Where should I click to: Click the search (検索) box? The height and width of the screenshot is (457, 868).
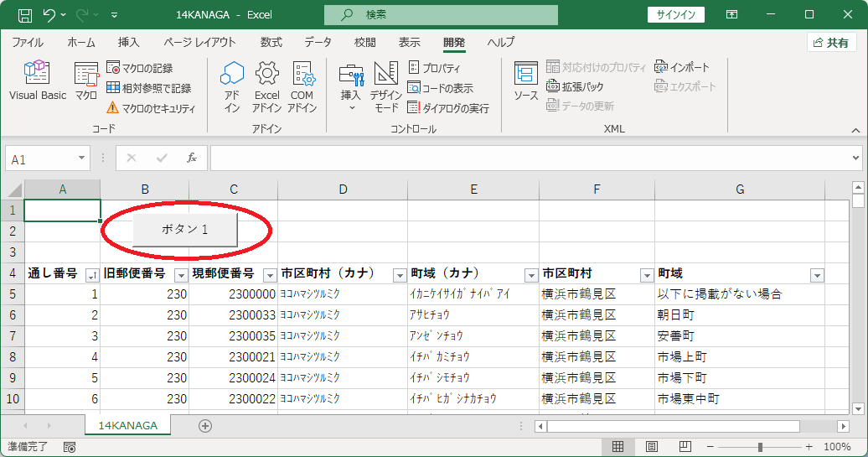(x=441, y=15)
